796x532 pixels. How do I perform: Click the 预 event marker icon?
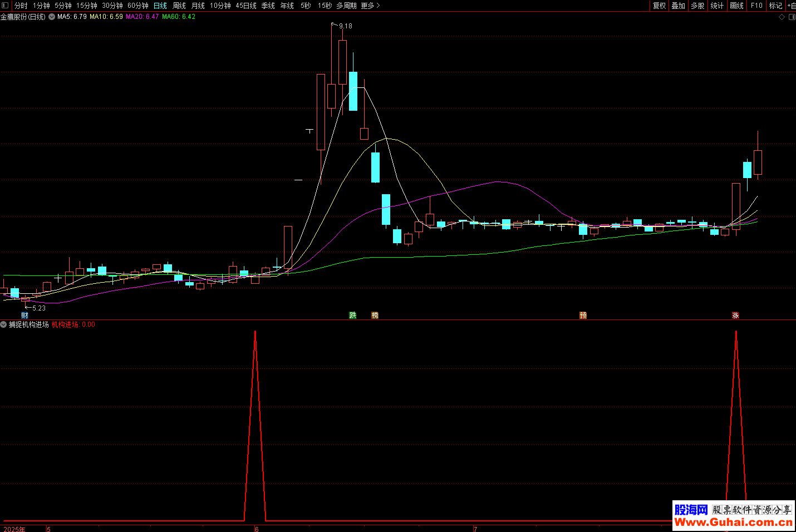tap(583, 316)
